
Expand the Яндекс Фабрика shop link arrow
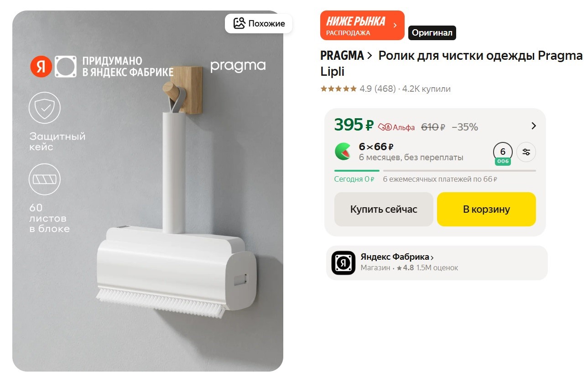pos(432,257)
